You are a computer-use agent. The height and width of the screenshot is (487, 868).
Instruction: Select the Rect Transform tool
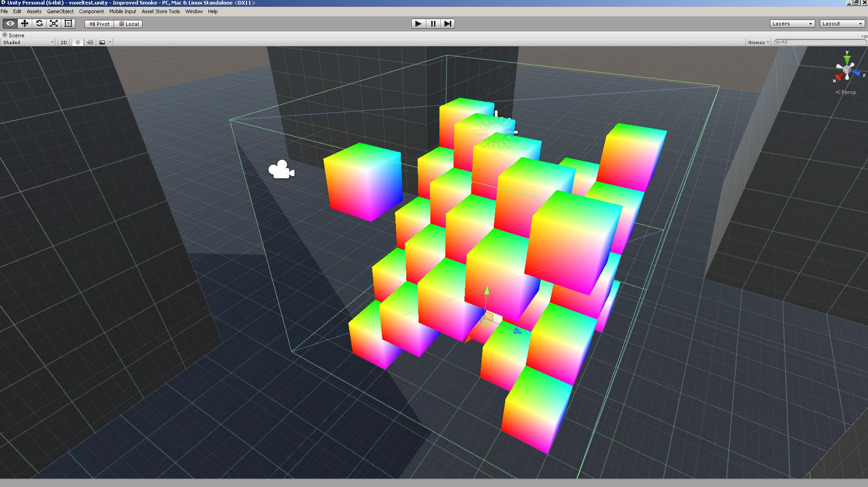click(x=68, y=23)
